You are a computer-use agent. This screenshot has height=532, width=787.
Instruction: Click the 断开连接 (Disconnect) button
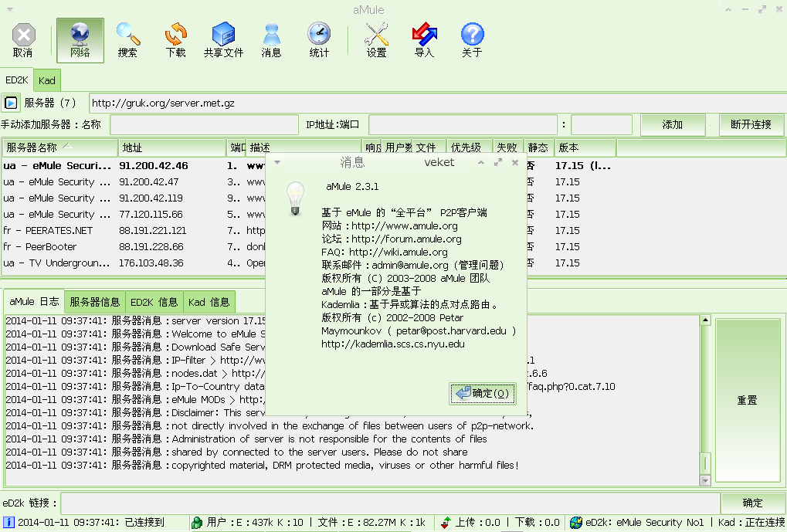click(751, 124)
